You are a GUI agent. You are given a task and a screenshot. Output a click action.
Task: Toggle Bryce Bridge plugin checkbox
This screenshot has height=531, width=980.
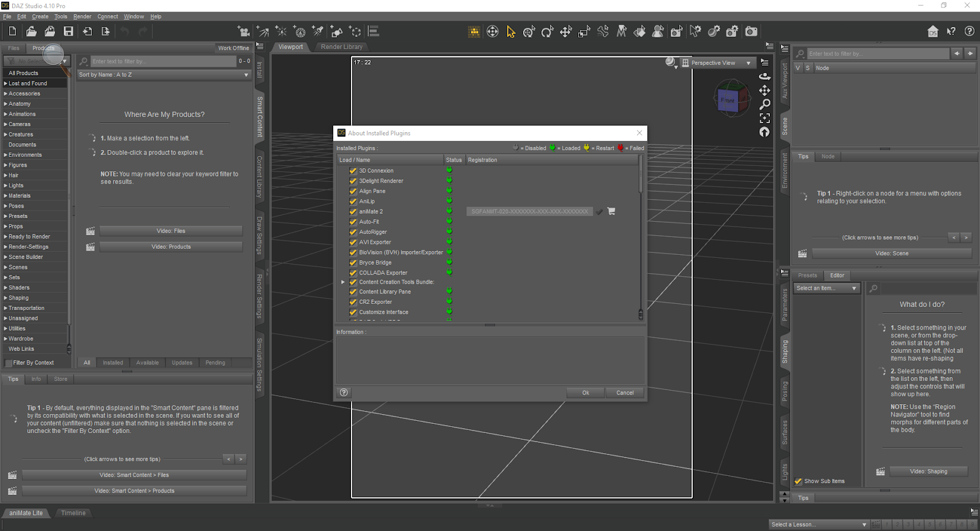[353, 263]
